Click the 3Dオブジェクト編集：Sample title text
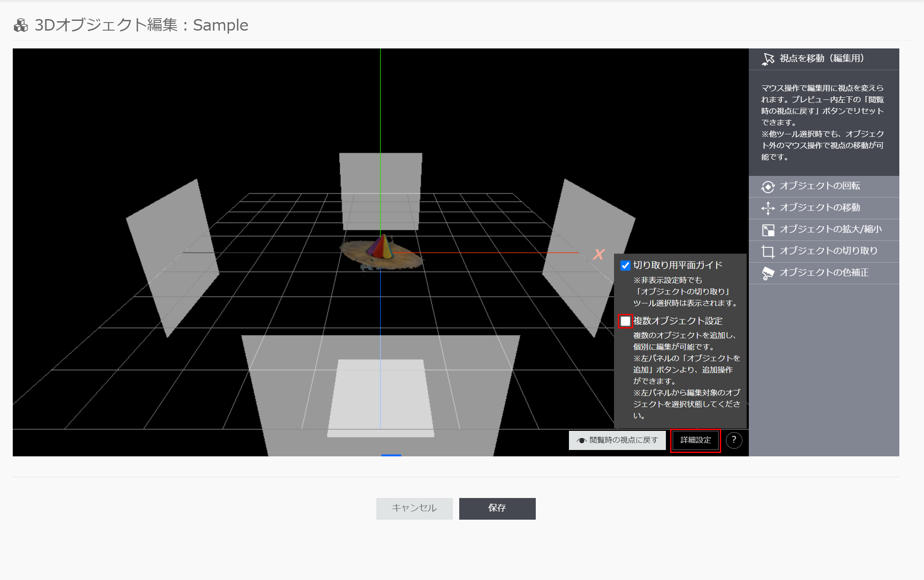Viewport: 924px width, 580px height. [141, 25]
